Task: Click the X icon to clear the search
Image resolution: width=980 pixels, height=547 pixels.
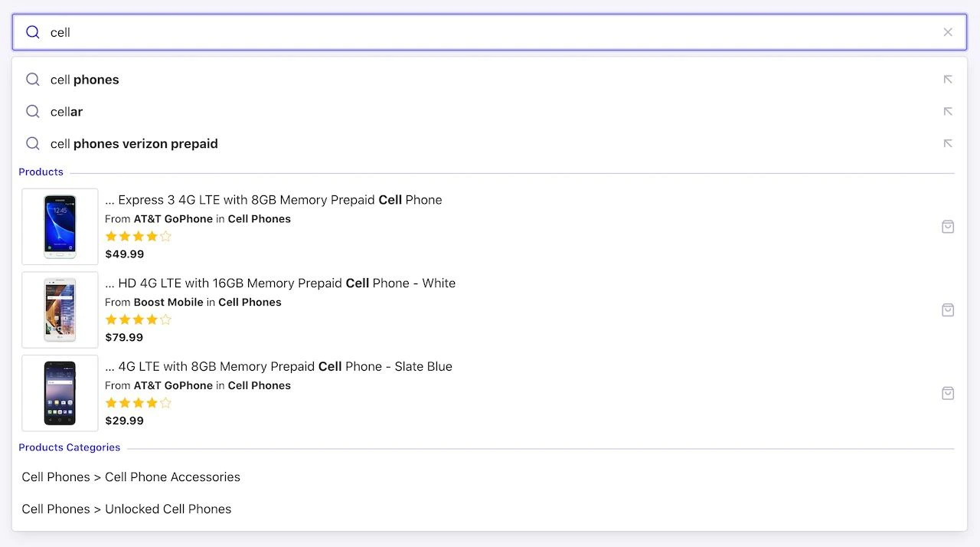Action: (x=948, y=32)
